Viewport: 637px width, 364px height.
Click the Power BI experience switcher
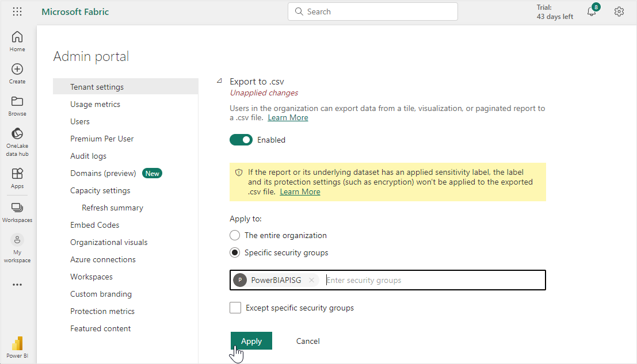click(x=17, y=347)
